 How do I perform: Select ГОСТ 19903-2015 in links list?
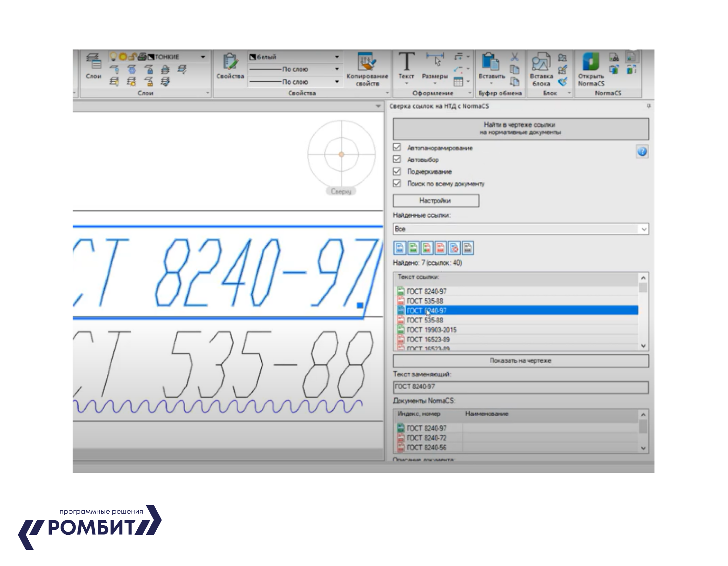431,330
